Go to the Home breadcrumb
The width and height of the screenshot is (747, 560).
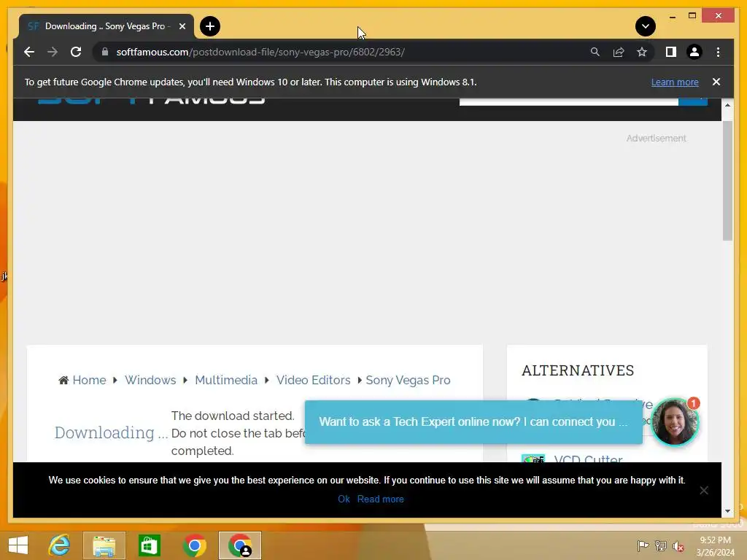[x=89, y=380]
